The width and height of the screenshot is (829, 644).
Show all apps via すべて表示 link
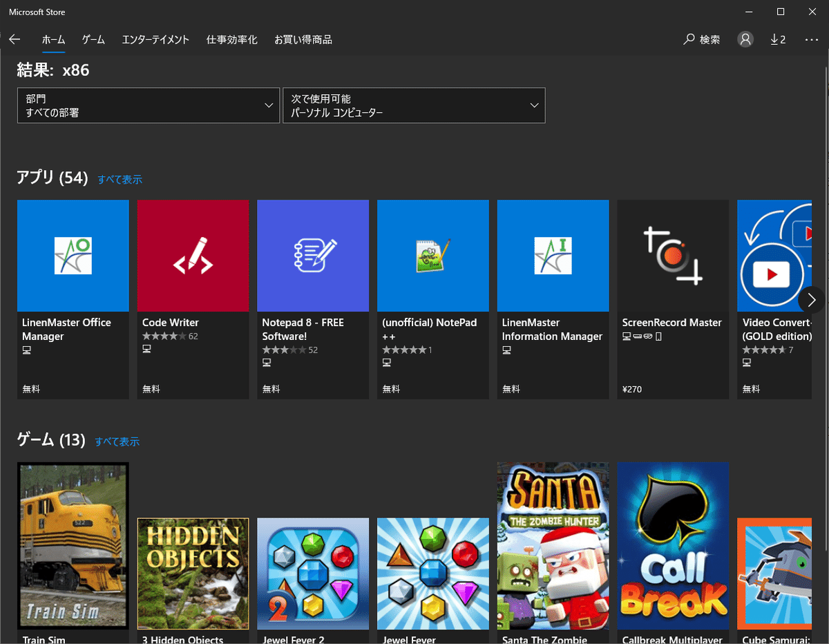point(120,180)
